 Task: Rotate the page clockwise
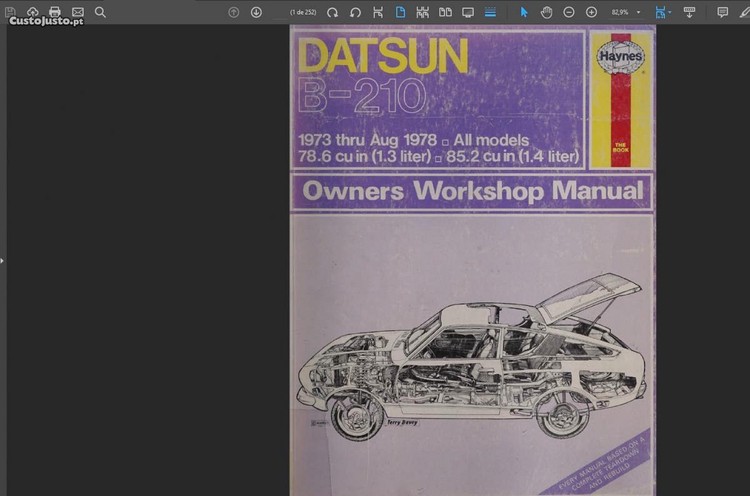(x=332, y=12)
